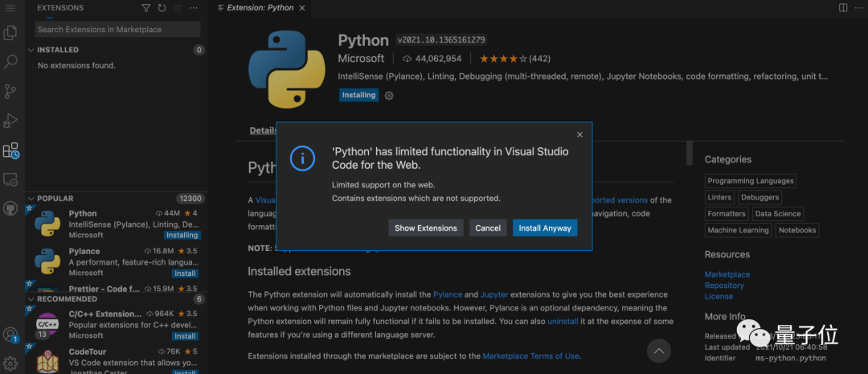868x374 pixels.
Task: Open the Source Control view
Action: tap(11, 91)
